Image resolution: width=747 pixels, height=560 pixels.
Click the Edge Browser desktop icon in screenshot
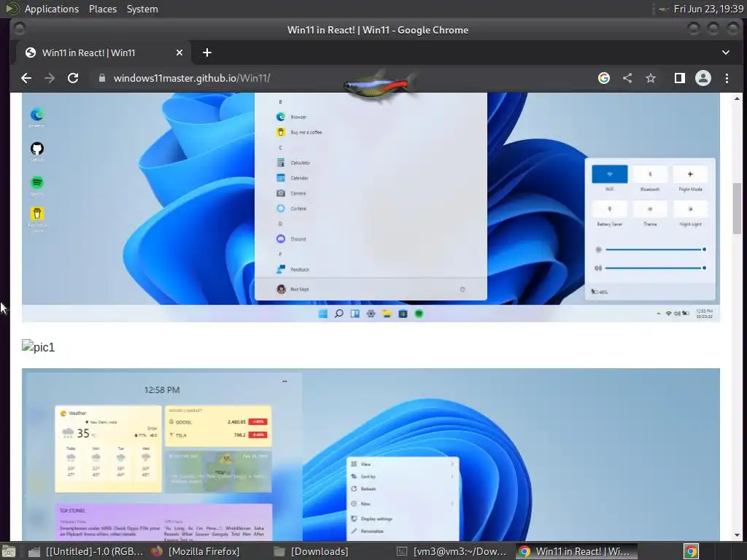point(37,117)
